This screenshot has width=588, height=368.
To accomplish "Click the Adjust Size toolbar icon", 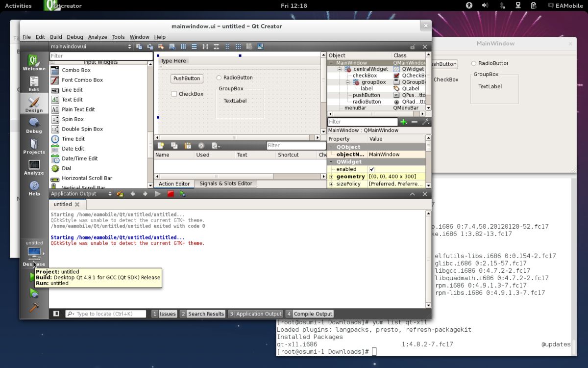I will [x=260, y=47].
